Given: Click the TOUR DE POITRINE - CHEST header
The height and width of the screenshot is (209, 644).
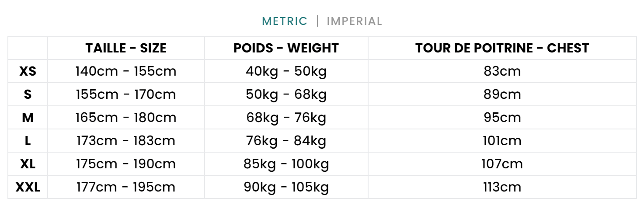Looking at the screenshot, I should click(502, 48).
